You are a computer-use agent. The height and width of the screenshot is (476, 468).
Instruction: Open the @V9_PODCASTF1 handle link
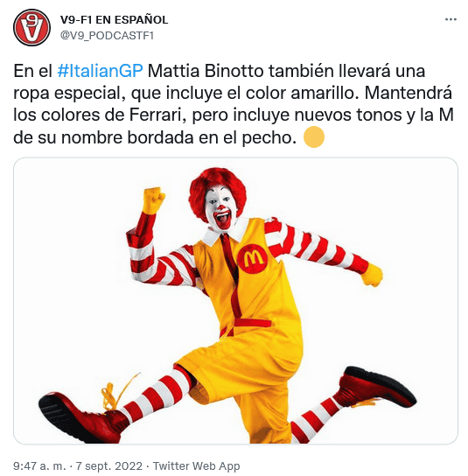(107, 36)
